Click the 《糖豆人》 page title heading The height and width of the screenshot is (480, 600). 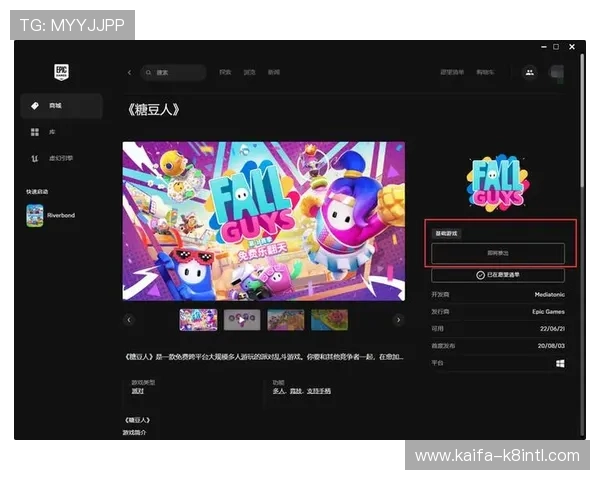coord(153,110)
